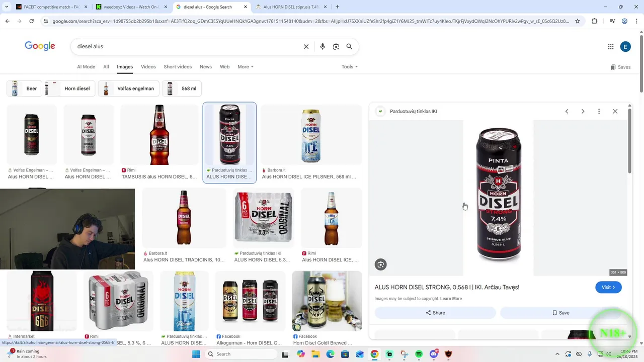Screen dimensions: 644x362
Task: Show hidden system tray icons
Action: click(557, 354)
